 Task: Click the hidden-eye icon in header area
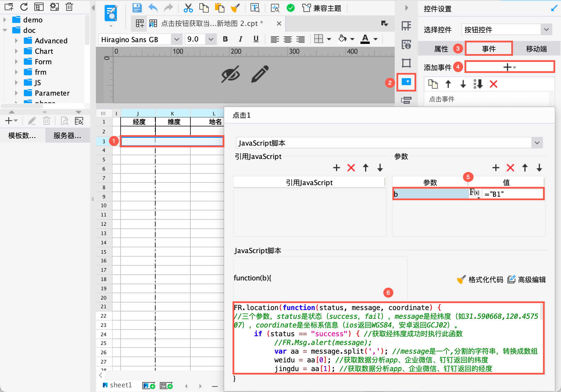pos(231,74)
